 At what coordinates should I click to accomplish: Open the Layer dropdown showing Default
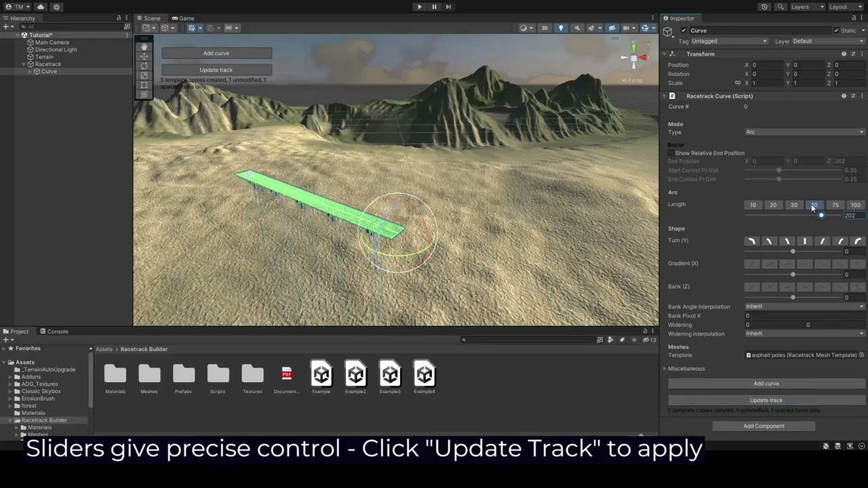(x=829, y=41)
